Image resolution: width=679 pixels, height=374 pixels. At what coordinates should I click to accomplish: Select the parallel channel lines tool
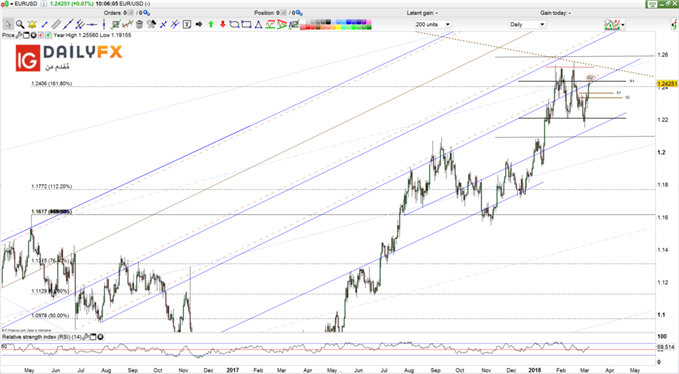(x=80, y=25)
